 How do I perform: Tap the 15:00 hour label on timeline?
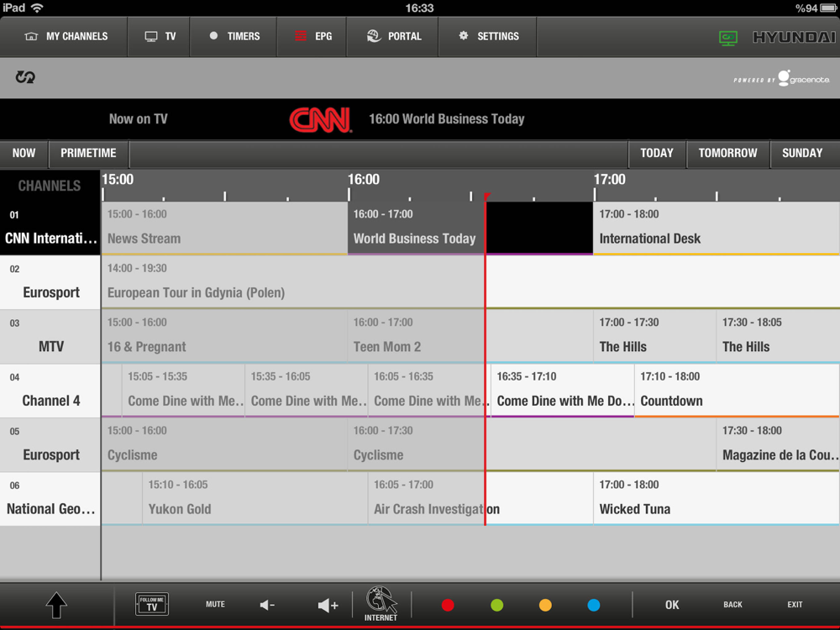118,180
